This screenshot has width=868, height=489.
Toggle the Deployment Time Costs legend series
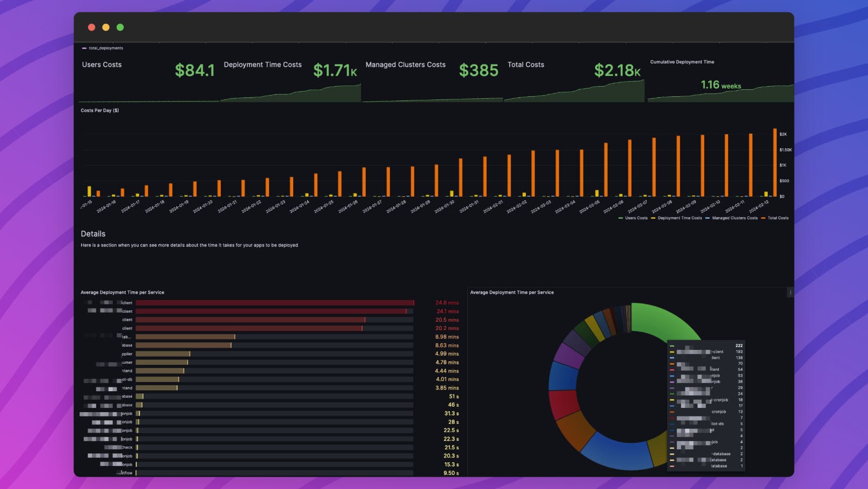point(676,218)
